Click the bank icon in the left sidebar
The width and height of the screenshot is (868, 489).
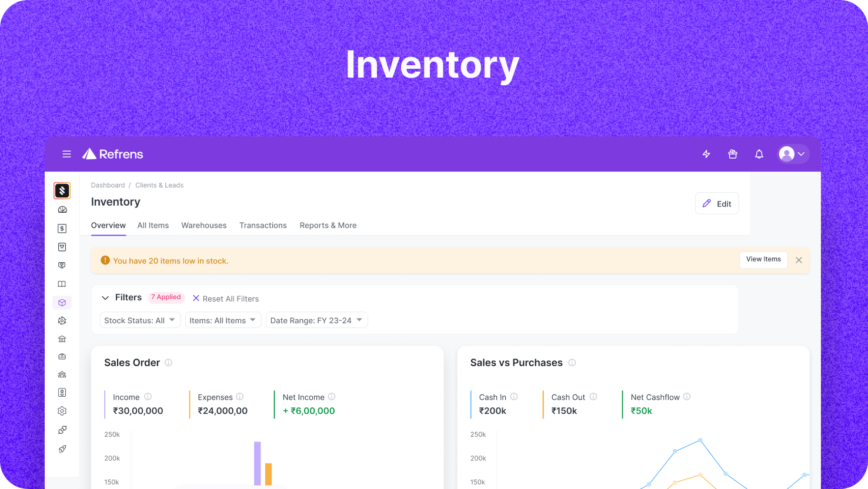62,339
